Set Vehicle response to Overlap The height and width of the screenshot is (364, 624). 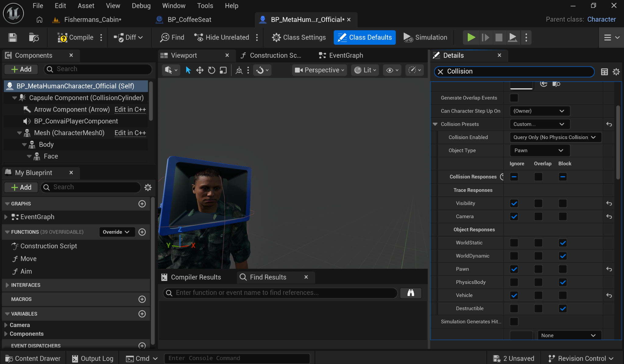(x=538, y=295)
